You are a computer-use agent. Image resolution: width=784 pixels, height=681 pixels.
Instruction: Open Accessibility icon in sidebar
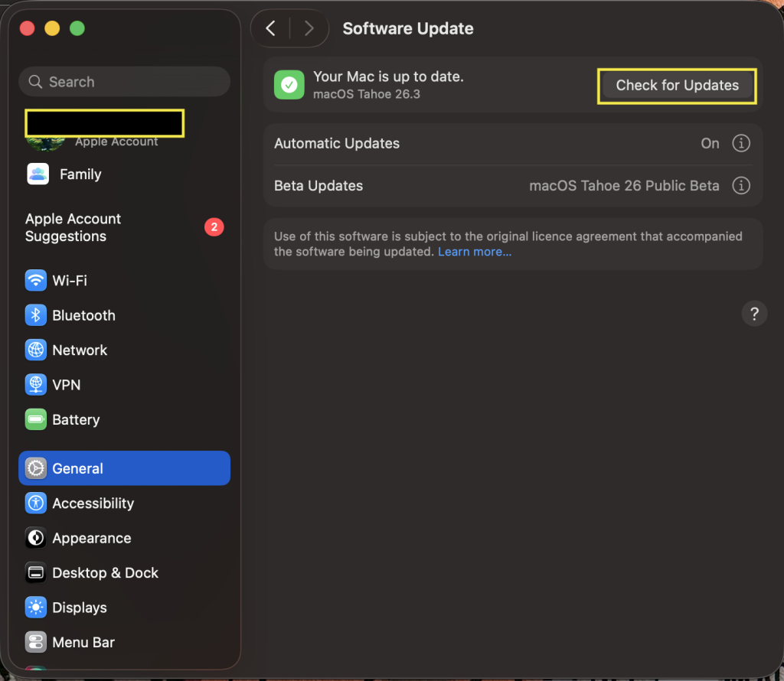point(36,503)
